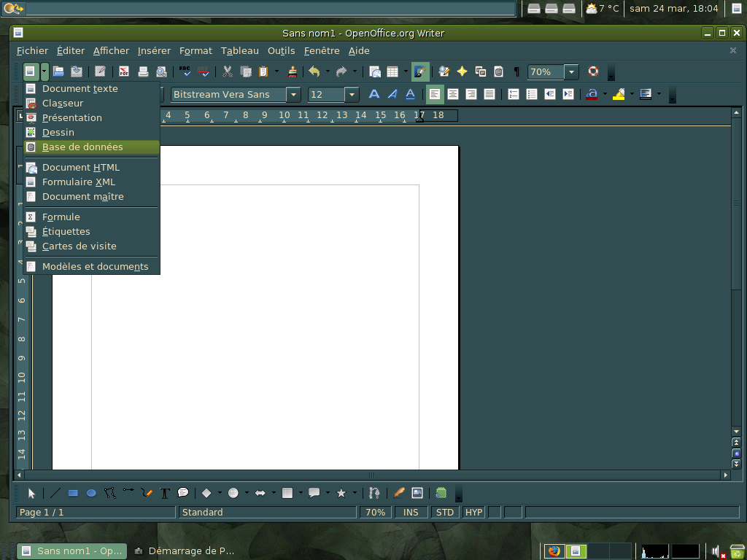
Task: Toggle Underline formatting
Action: tap(410, 94)
